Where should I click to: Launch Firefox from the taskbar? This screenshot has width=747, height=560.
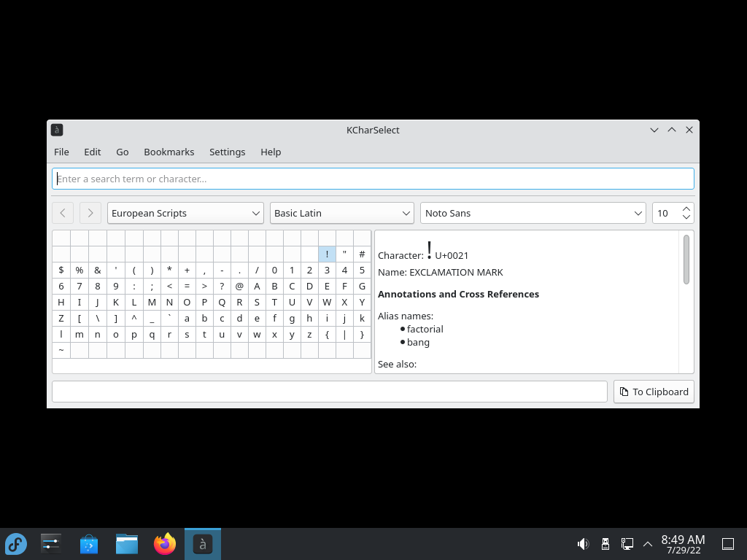click(x=165, y=544)
